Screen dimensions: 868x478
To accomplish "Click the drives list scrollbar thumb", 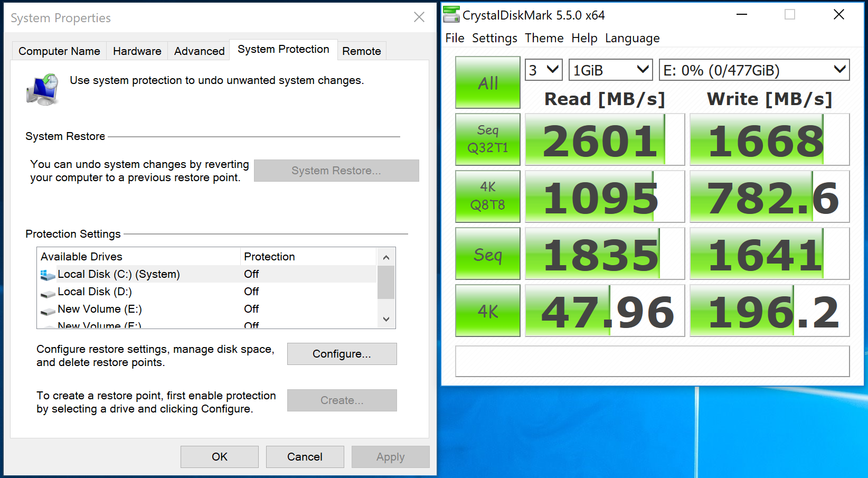I will point(386,283).
